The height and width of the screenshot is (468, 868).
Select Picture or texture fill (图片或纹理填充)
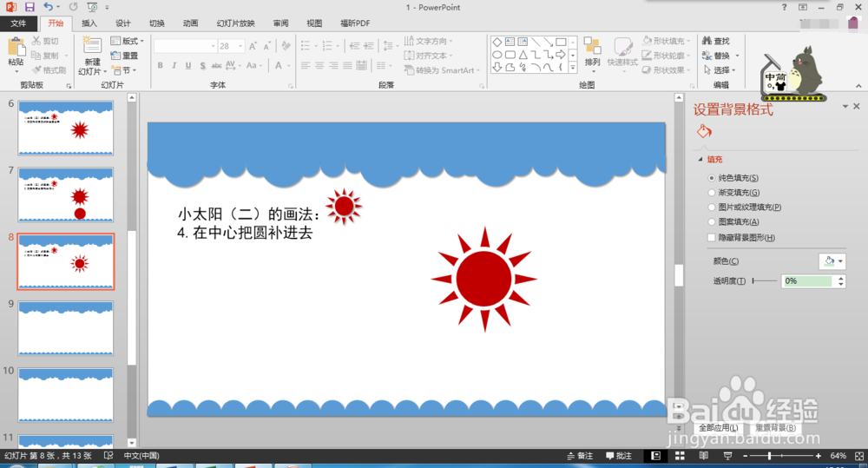tap(712, 208)
